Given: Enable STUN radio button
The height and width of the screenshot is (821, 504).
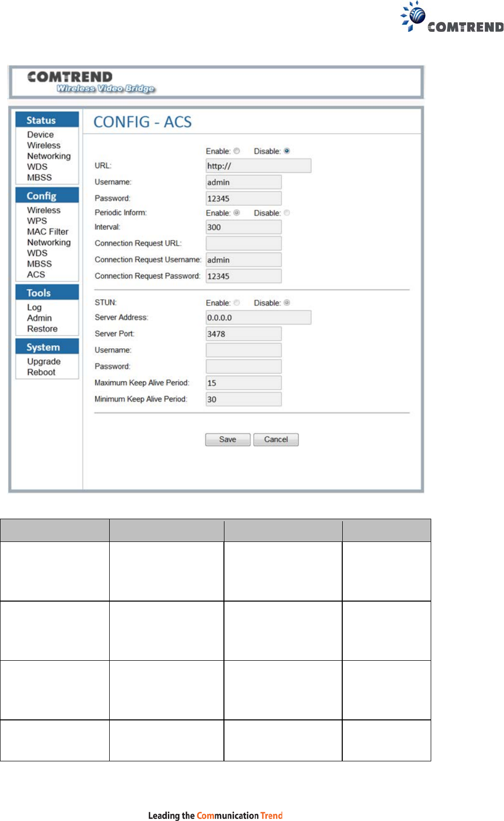Looking at the screenshot, I should tap(237, 303).
